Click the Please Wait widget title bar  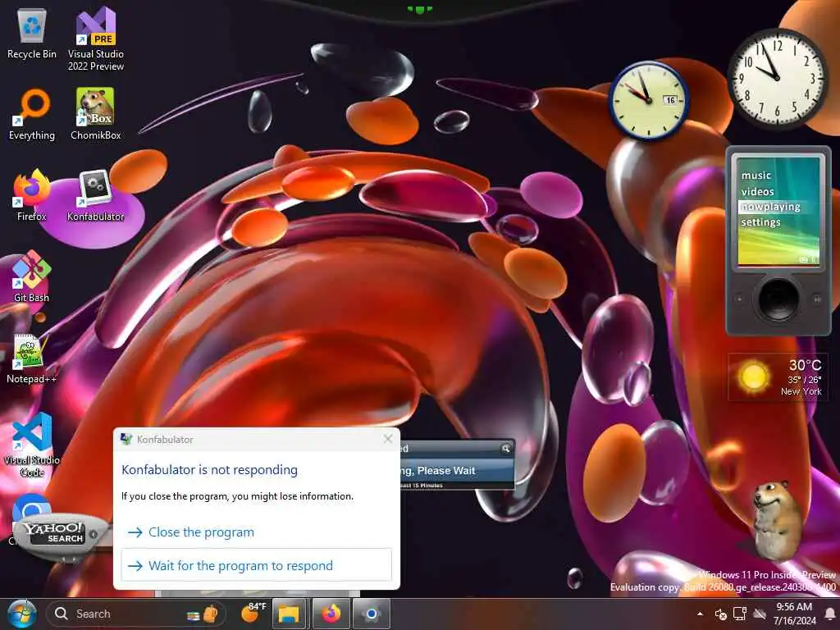coord(457,449)
